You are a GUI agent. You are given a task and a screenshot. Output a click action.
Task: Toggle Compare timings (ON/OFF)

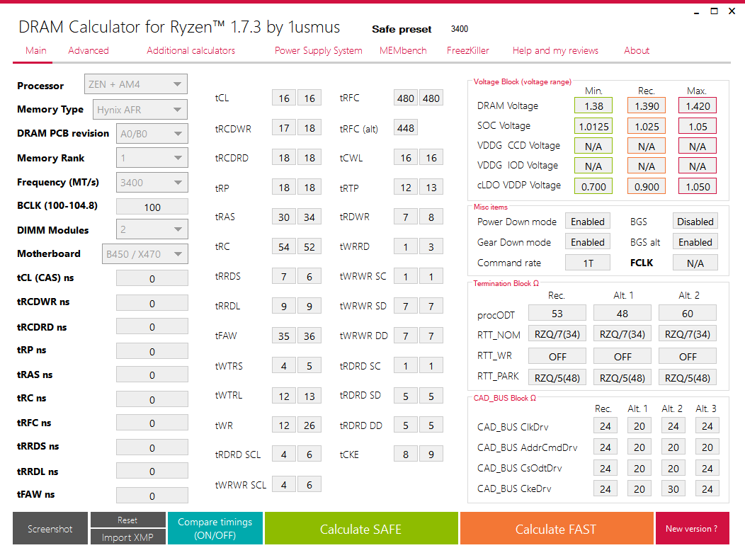click(x=215, y=528)
